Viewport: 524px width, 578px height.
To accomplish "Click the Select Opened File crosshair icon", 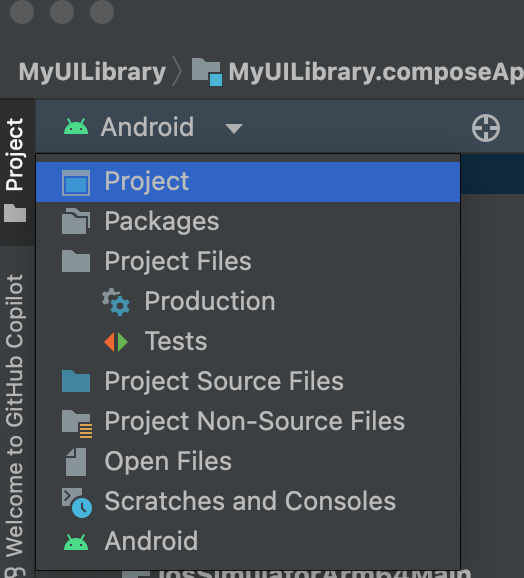I will pyautogui.click(x=486, y=128).
